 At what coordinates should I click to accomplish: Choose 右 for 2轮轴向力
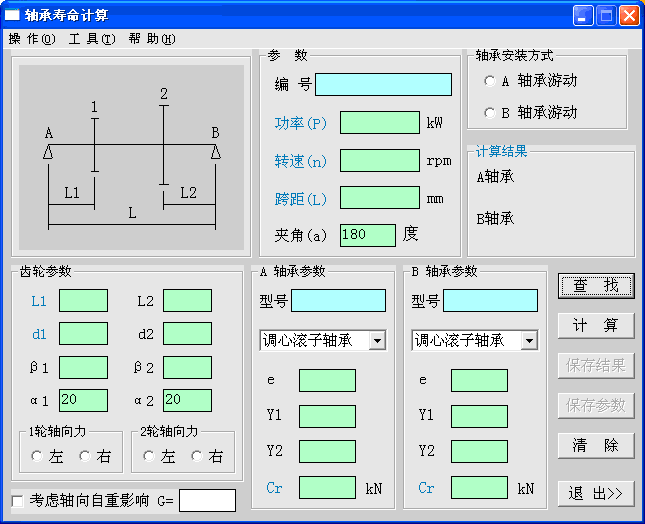click(197, 456)
